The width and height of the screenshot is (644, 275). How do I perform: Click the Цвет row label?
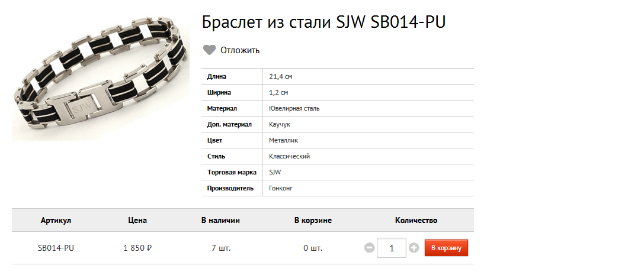click(214, 141)
